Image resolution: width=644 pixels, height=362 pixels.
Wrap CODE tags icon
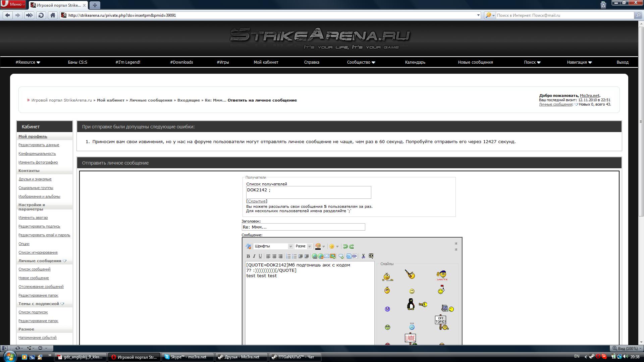pos(349,256)
